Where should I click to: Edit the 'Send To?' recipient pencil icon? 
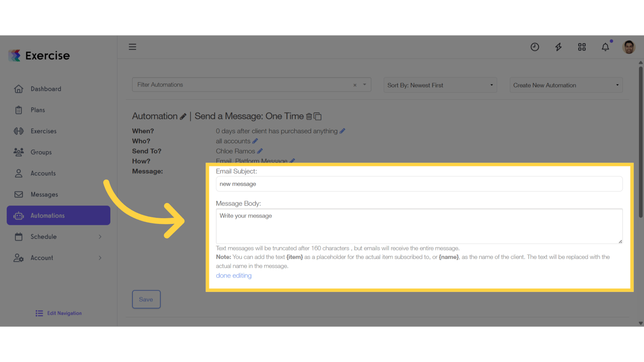[260, 151]
